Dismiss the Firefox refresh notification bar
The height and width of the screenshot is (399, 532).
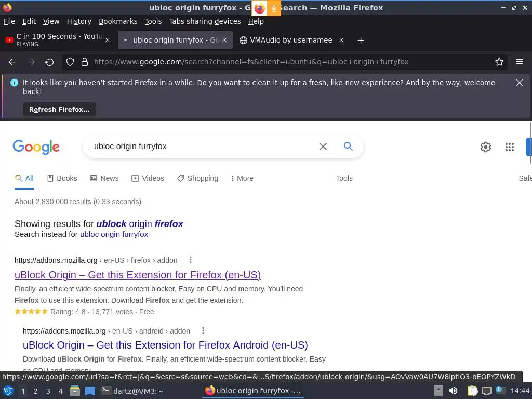(519, 83)
